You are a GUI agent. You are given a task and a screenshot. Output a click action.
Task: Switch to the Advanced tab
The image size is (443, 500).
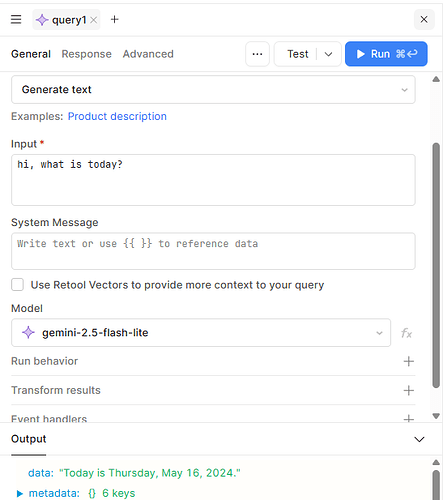pos(148,54)
